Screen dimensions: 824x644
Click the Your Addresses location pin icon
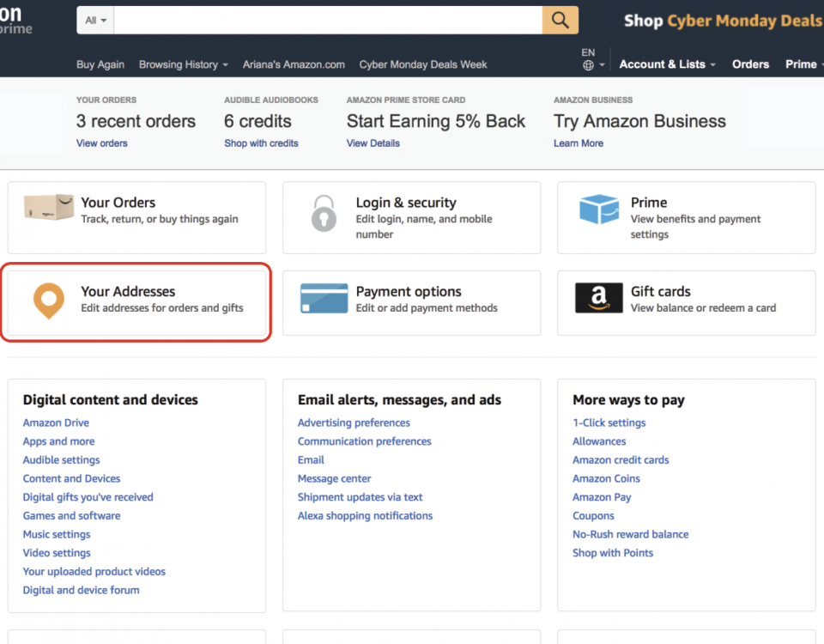click(49, 301)
